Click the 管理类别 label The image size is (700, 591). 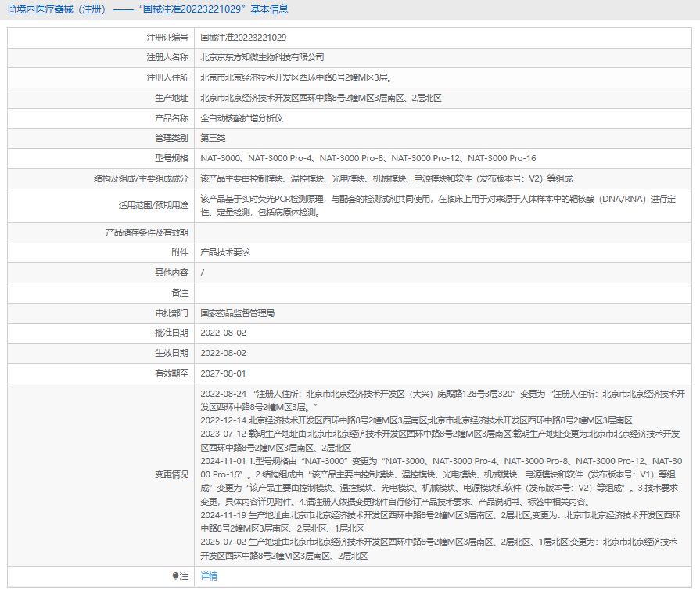tap(171, 138)
